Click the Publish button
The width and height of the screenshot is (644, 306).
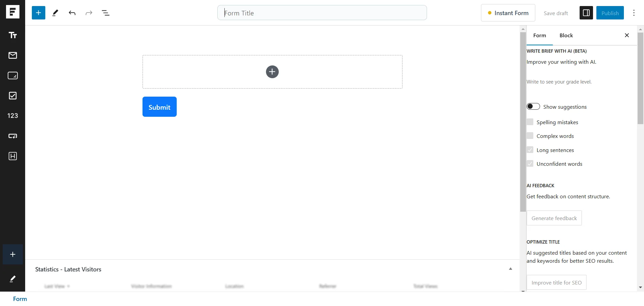[x=610, y=13]
